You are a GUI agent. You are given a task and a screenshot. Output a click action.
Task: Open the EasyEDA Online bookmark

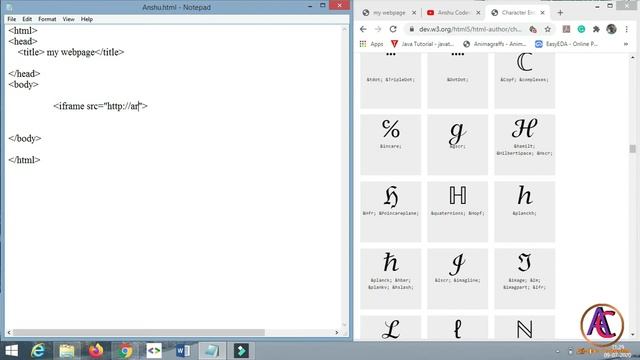pos(567,44)
